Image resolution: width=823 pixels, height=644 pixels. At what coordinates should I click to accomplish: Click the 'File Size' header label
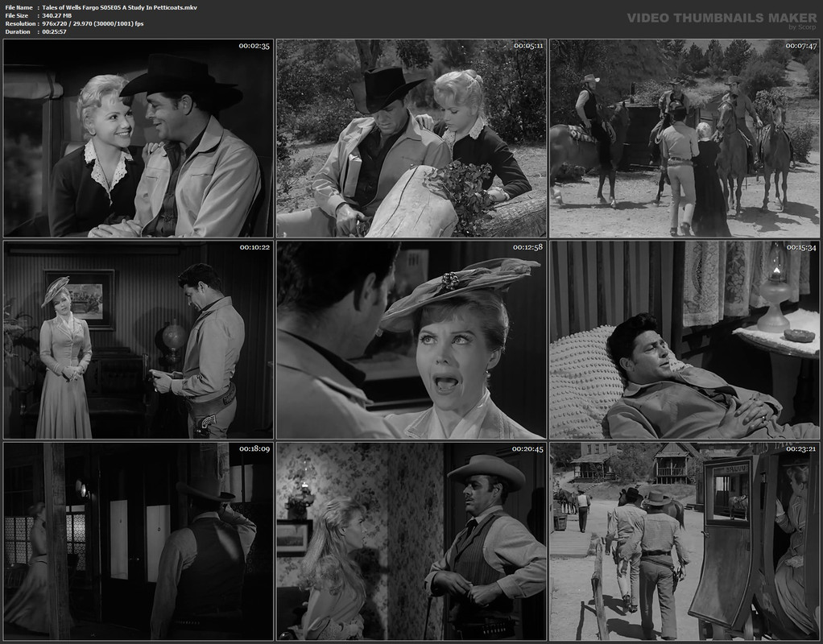pos(17,16)
